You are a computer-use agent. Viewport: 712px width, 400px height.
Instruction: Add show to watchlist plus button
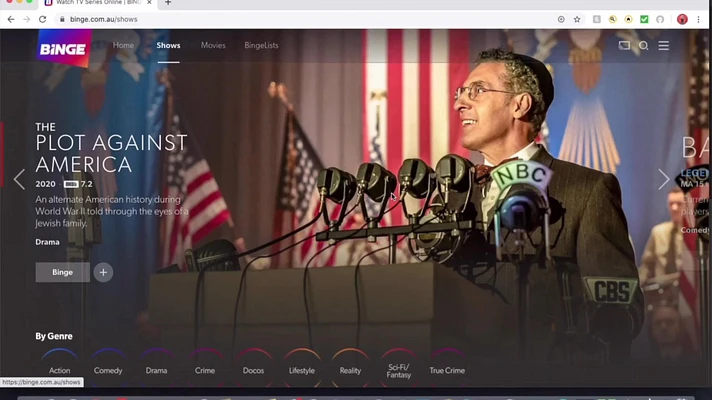pos(103,272)
